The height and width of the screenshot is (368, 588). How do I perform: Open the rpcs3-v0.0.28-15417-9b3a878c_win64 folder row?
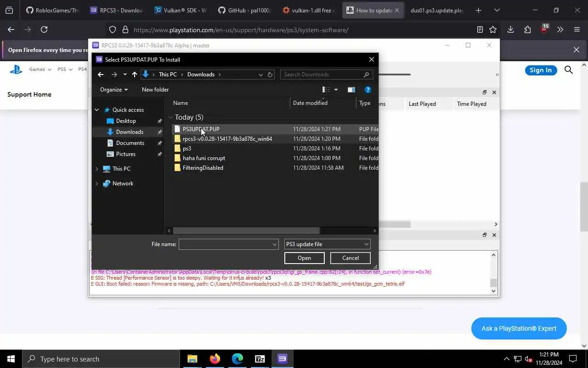click(x=276, y=139)
